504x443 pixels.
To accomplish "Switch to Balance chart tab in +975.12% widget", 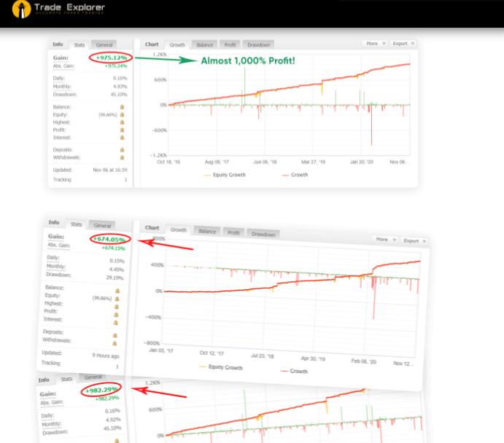I will pos(205,45).
